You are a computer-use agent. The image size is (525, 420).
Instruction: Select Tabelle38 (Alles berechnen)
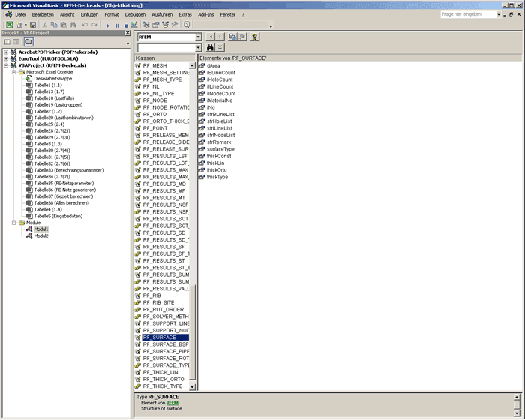tap(61, 203)
